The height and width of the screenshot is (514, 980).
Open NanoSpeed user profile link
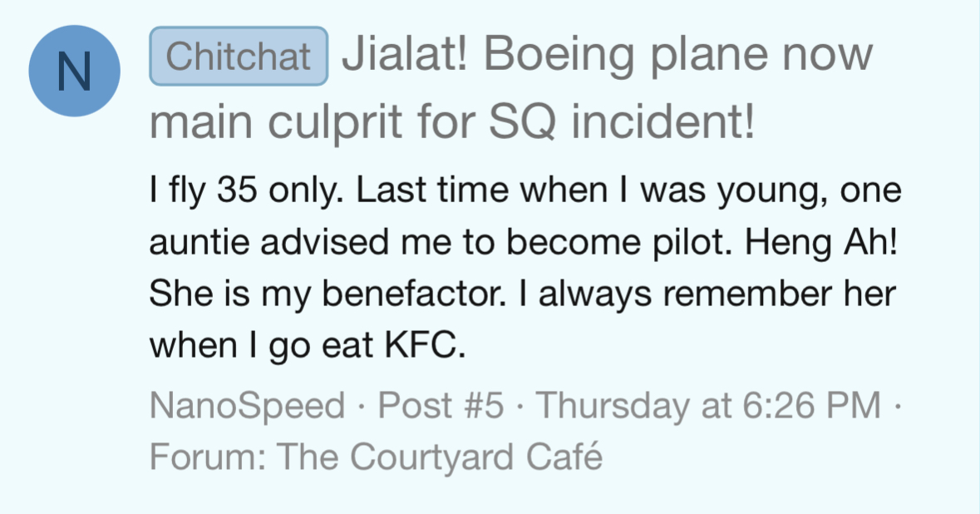pyautogui.click(x=248, y=405)
